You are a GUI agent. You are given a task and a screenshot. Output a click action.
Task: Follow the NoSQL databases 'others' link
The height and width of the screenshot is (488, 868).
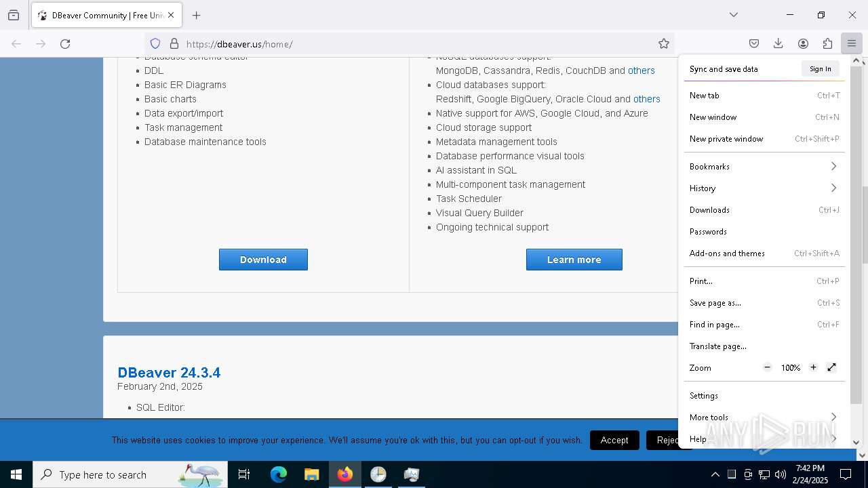pos(642,70)
